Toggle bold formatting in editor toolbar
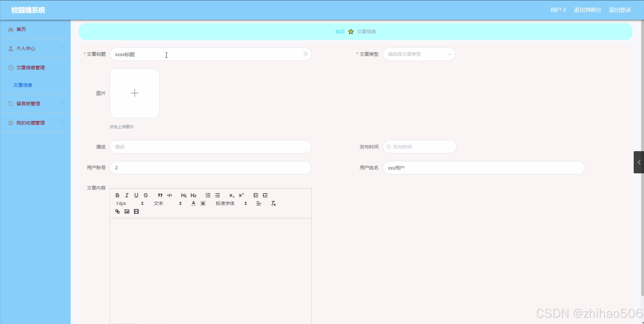The image size is (644, 324). [117, 195]
